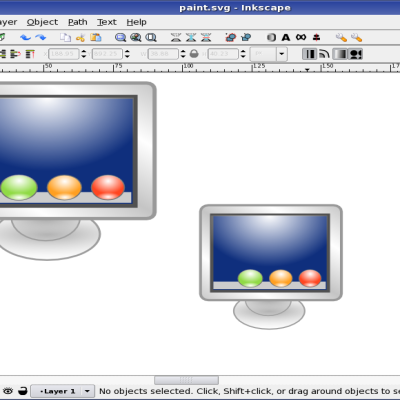Click orange button on small monitor
Viewport: 400px width, 400px height.
281,278
